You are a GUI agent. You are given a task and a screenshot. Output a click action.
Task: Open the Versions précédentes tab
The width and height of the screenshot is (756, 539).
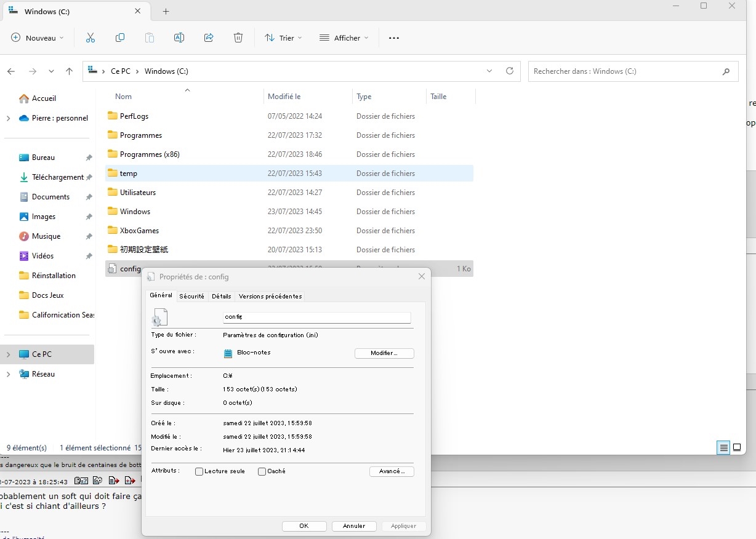(x=270, y=297)
